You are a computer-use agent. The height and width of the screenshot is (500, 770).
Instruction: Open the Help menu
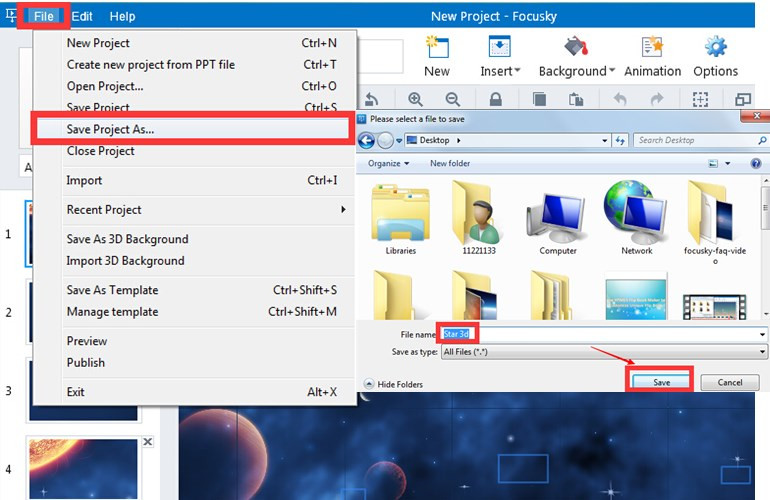[x=122, y=16]
